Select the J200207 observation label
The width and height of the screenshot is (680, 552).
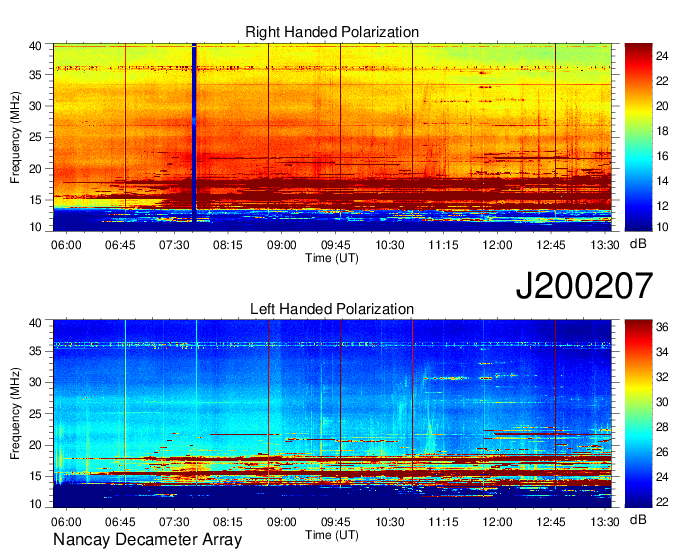click(x=584, y=286)
